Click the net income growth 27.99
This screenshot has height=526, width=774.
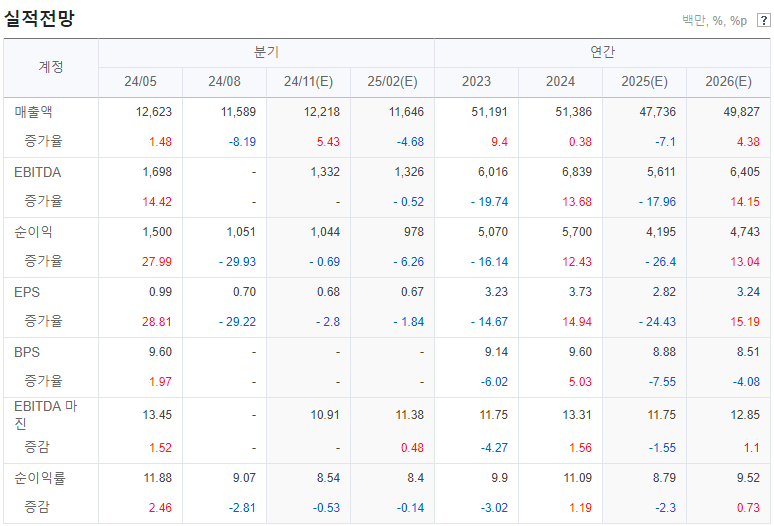[x=157, y=262]
